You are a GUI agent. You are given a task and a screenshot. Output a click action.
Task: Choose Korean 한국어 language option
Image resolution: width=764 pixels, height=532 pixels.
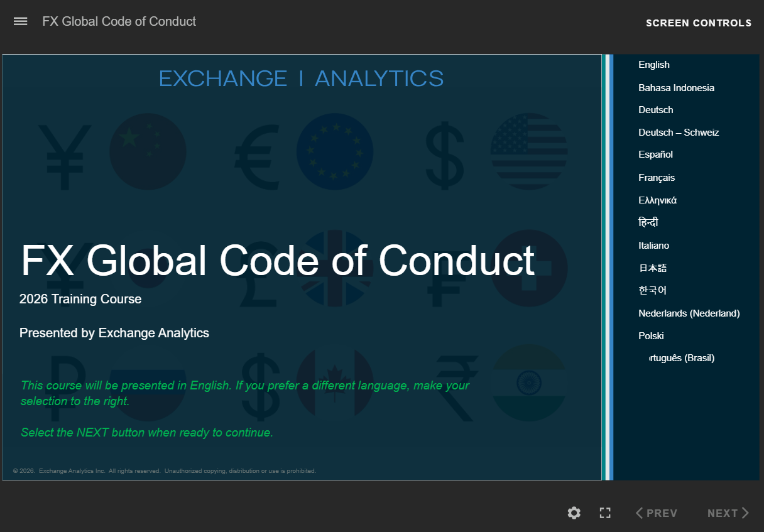click(652, 290)
